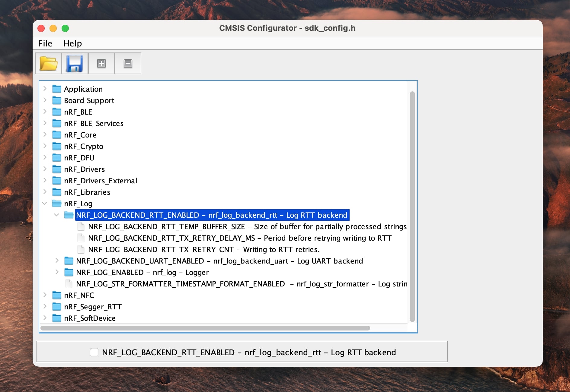Collapse all nodes using the minus toolbar icon

coord(128,63)
